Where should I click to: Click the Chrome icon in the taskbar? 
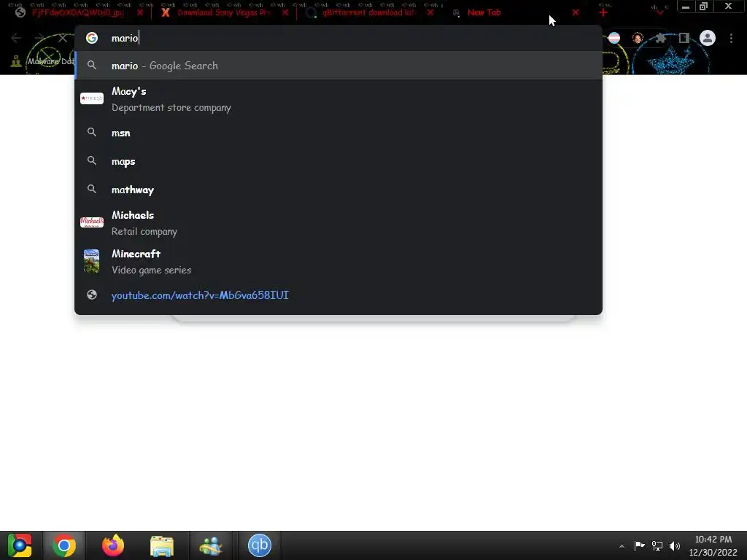coord(64,545)
